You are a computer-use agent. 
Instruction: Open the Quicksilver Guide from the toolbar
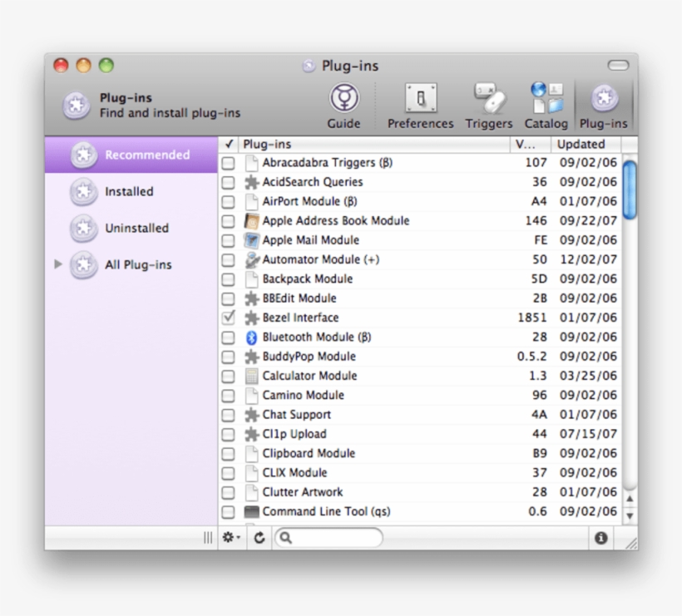[343, 100]
